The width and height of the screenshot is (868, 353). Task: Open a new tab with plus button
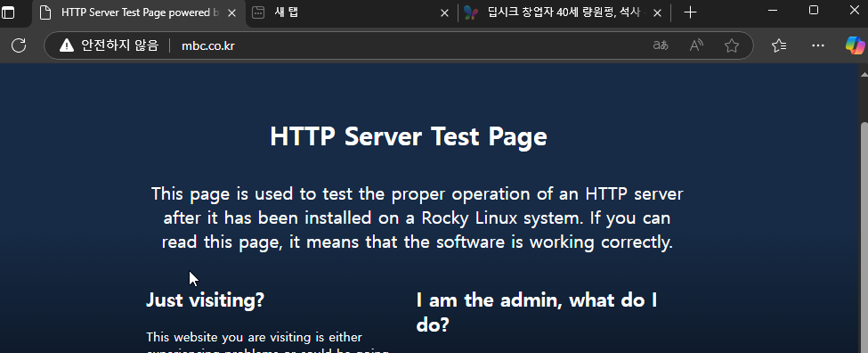[x=690, y=12]
